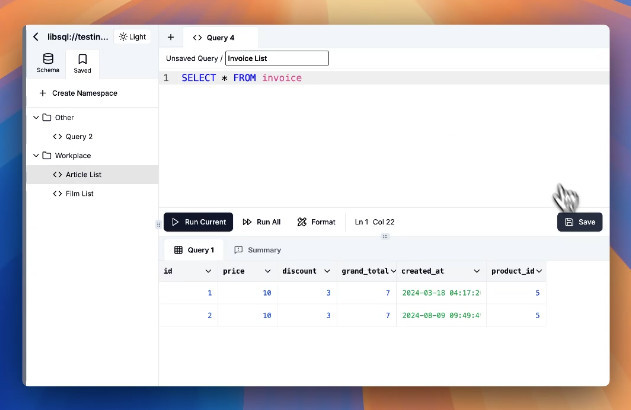Select grand_total cell in row 2
Viewport: 631px width, 410px height.
coord(367,315)
